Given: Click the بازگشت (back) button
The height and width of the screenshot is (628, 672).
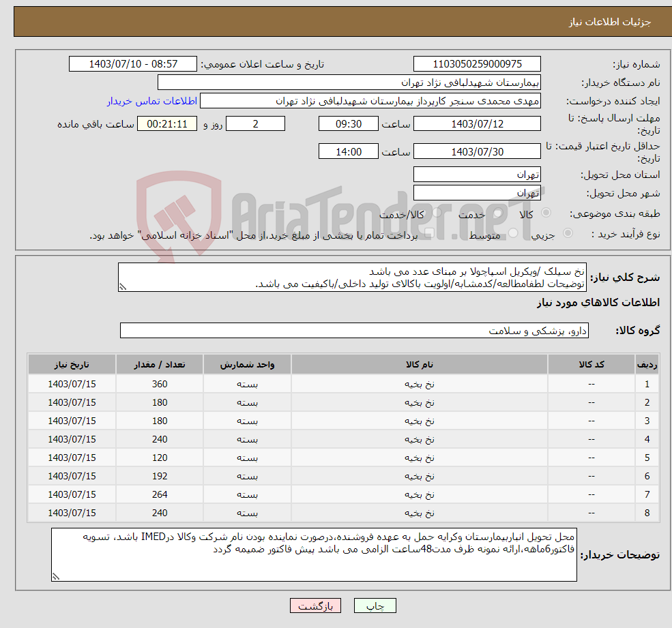Looking at the screenshot, I should tap(315, 605).
